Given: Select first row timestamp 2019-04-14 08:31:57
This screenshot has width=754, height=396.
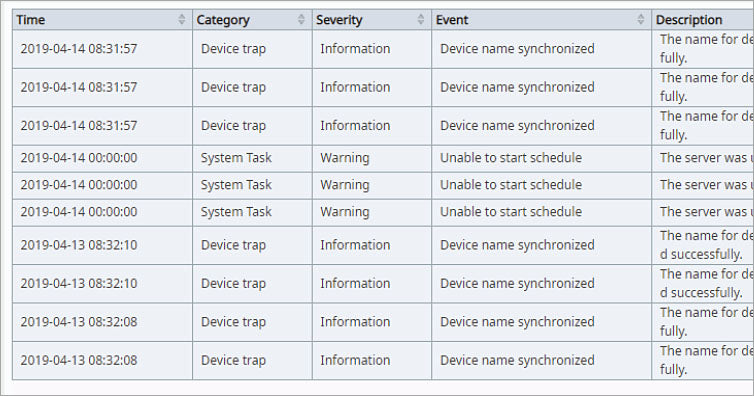Looking at the screenshot, I should [79, 49].
